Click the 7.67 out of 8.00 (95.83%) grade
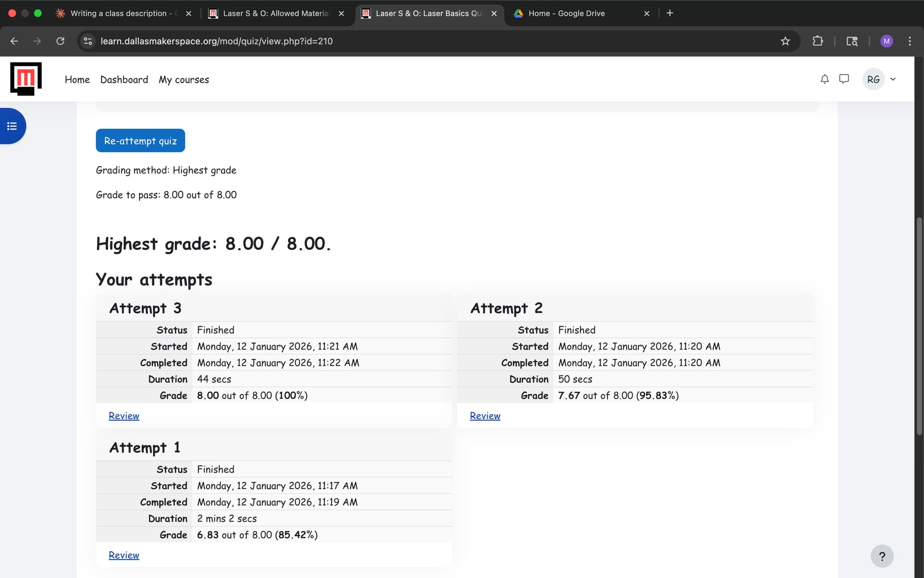 tap(618, 395)
